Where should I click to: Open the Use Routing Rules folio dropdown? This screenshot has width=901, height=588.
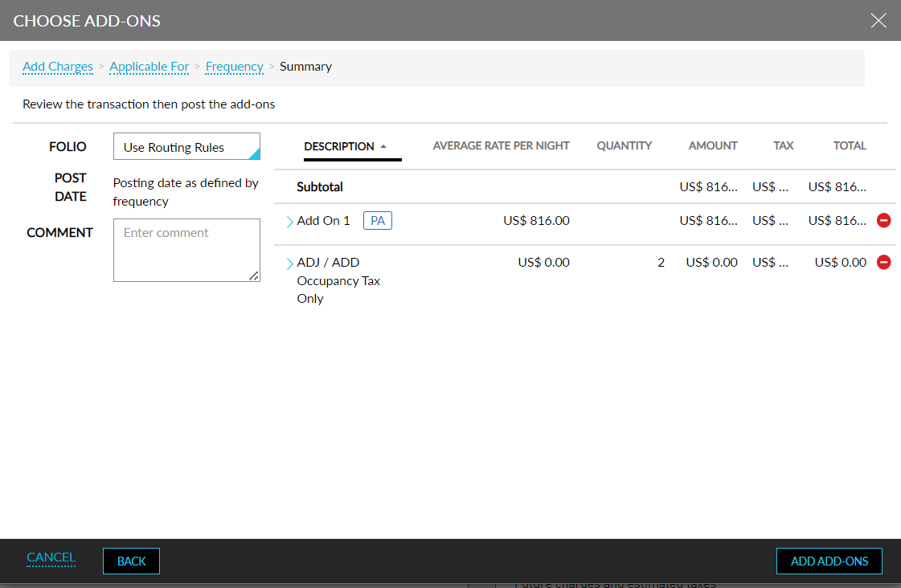point(186,146)
